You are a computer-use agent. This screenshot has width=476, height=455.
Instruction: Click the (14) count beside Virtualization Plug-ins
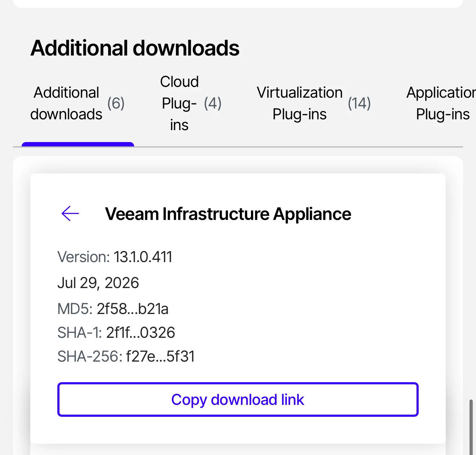360,103
